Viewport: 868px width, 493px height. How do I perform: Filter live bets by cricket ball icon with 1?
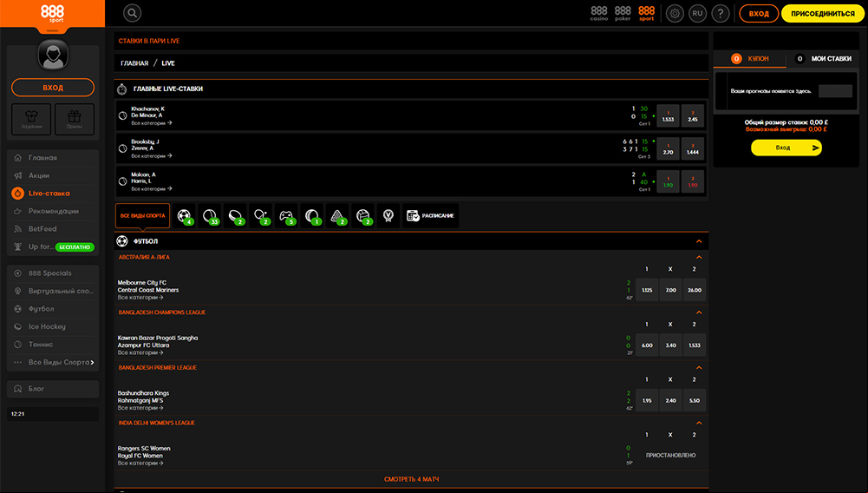click(x=311, y=215)
